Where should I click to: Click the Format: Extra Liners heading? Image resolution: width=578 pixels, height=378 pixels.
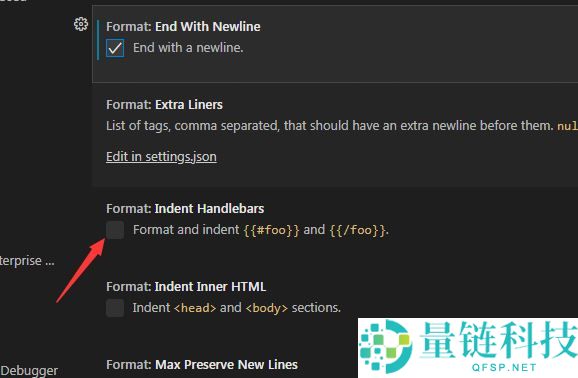[164, 105]
